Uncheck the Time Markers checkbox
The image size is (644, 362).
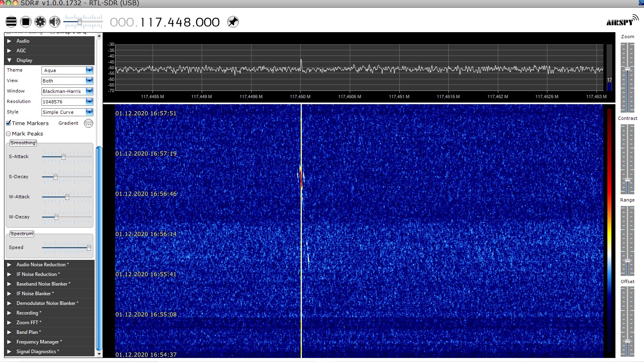[8, 123]
